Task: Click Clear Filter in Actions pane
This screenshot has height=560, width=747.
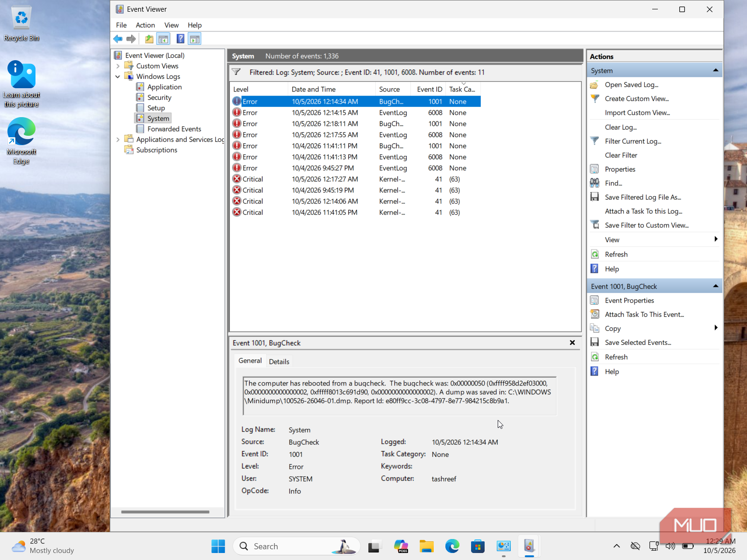Action: click(x=621, y=155)
